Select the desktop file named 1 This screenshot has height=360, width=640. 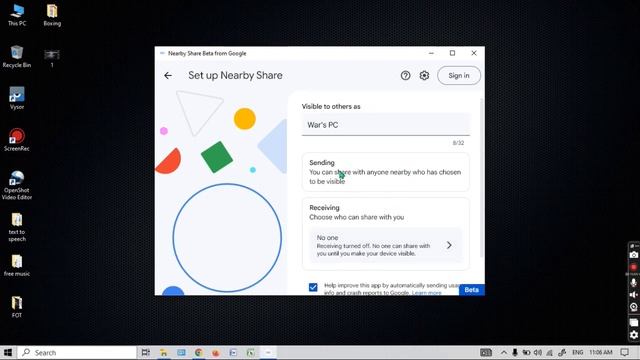(x=52, y=58)
